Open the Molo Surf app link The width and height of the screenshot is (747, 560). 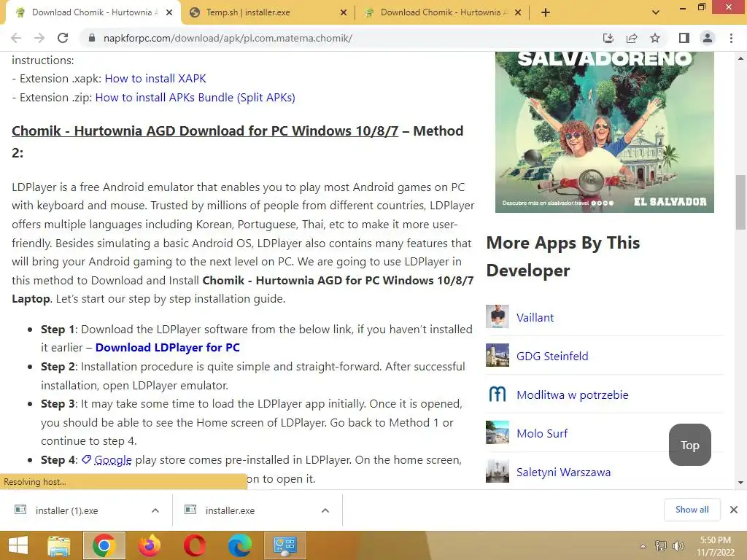pos(542,433)
